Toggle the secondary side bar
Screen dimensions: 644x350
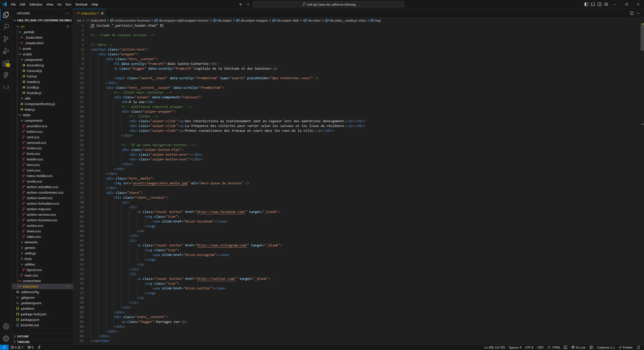coord(599,4)
